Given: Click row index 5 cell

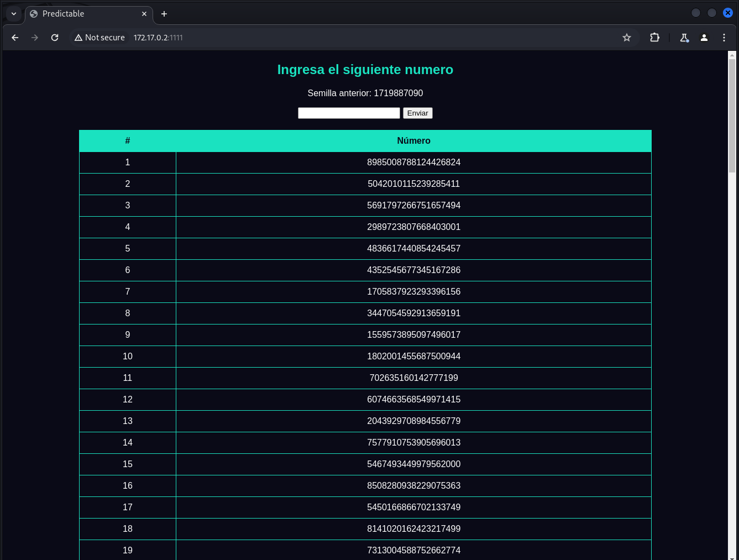Looking at the screenshot, I should pyautogui.click(x=128, y=248).
